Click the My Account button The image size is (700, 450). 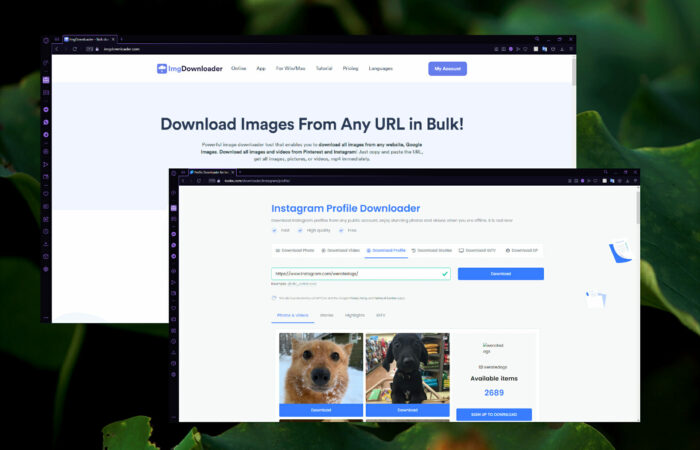click(447, 69)
